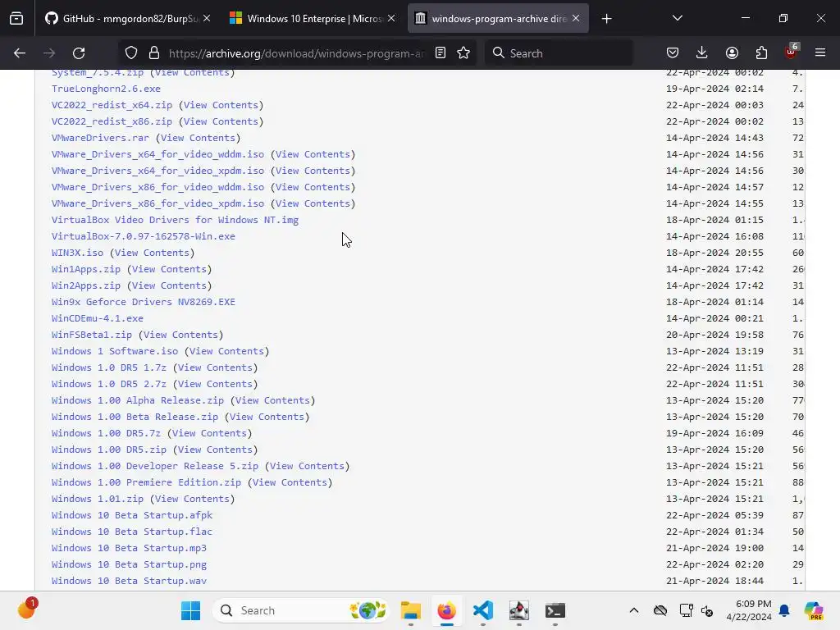The width and height of the screenshot is (840, 630).
Task: Download Win9x Geforce Drivers NV8269.EXE
Action: [143, 302]
